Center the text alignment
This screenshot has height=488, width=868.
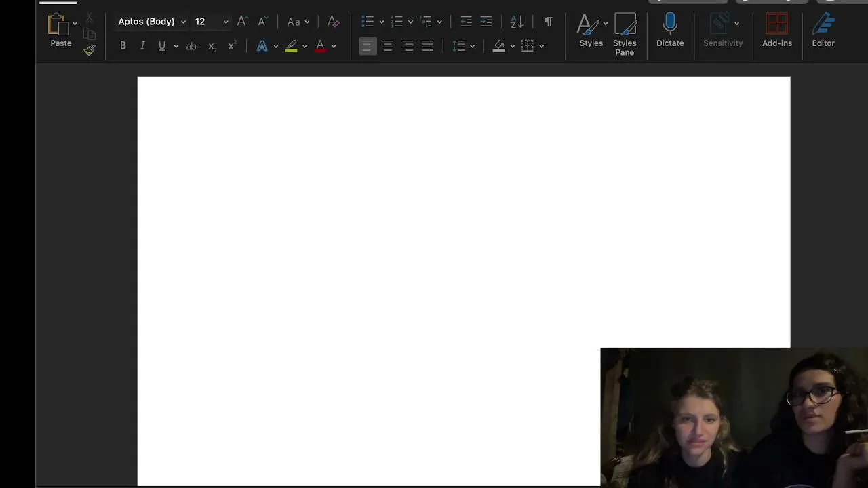coord(388,46)
